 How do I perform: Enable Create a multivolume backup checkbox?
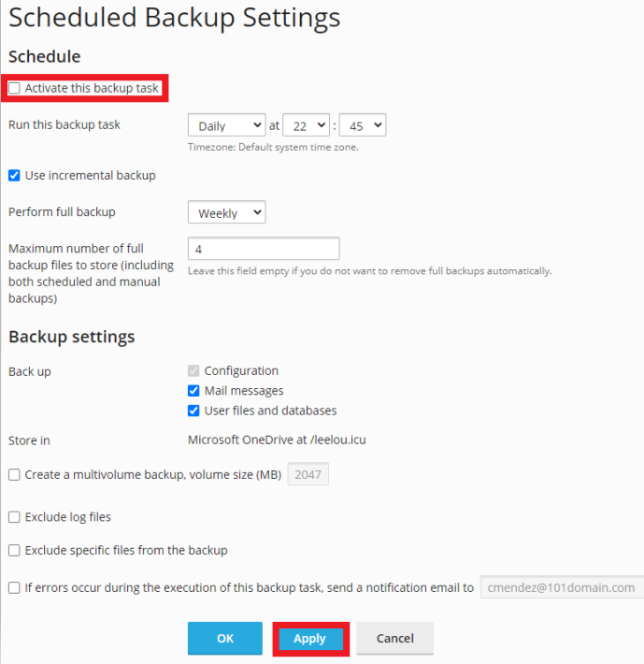point(14,475)
